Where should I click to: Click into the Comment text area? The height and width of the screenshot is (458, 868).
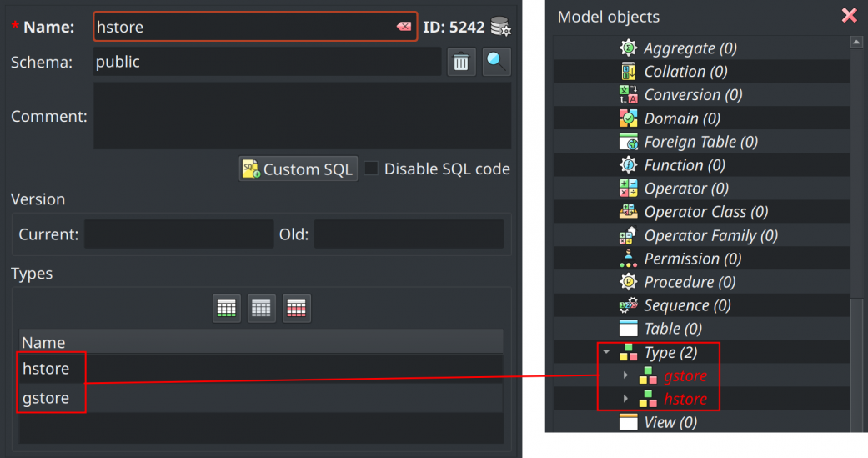[x=302, y=116]
